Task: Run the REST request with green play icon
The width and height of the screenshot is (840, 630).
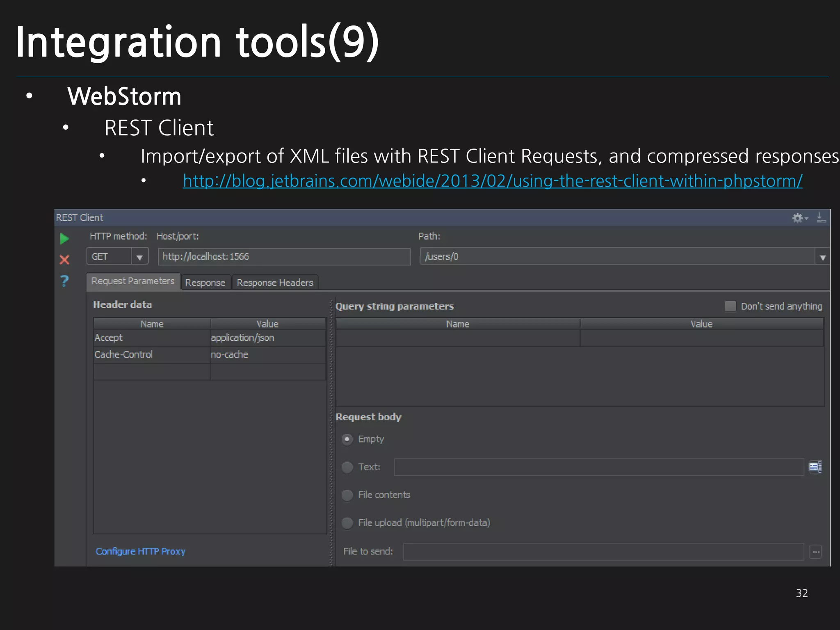Action: click(64, 238)
